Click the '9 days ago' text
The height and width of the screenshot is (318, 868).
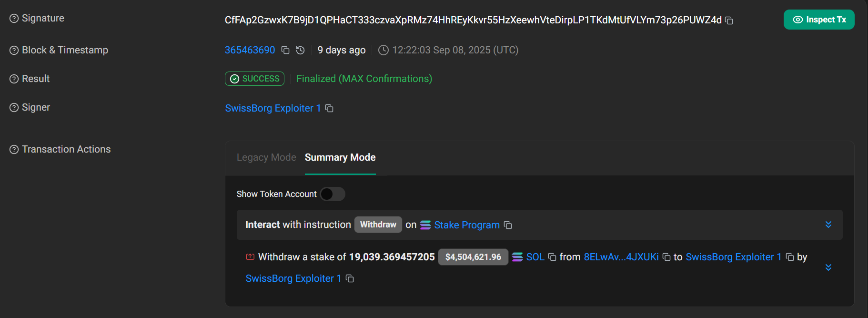click(342, 50)
